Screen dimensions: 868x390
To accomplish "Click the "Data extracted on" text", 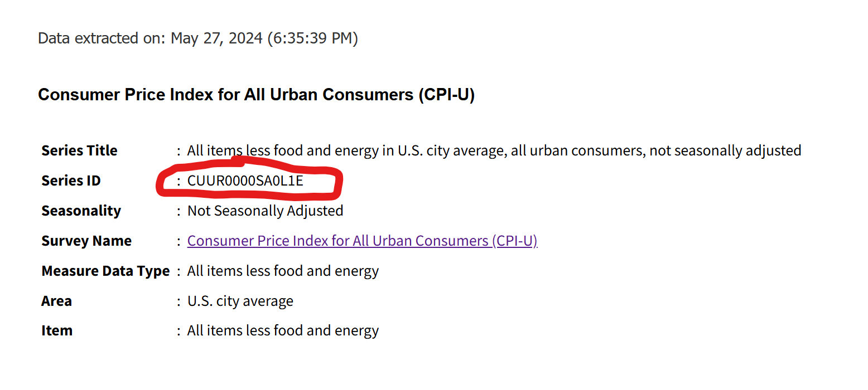I will 102,38.
